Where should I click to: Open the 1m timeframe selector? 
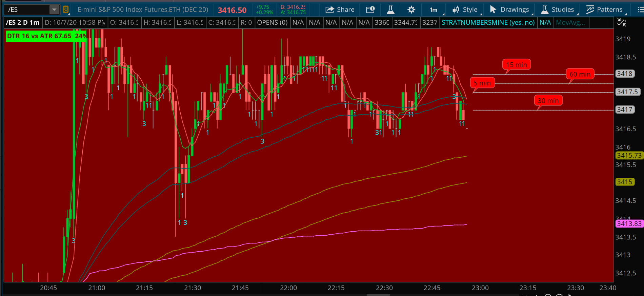click(434, 9)
